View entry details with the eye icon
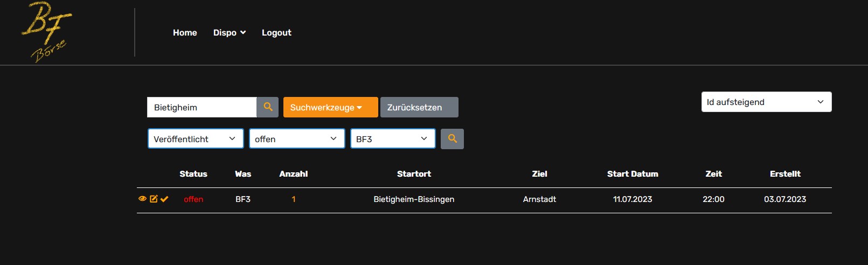The width and height of the screenshot is (868, 265). tap(142, 199)
